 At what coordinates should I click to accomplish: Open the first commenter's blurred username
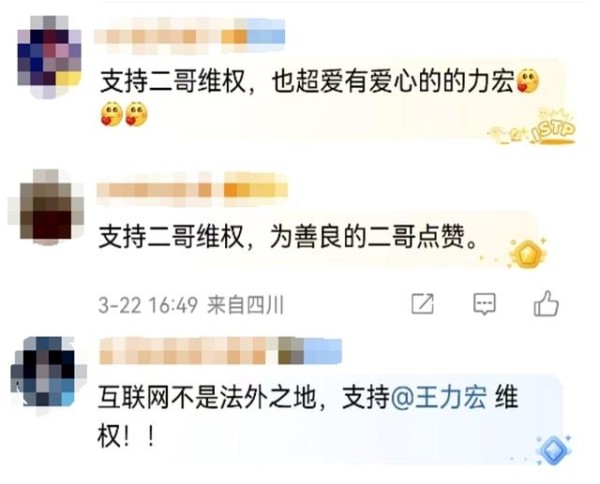coord(190,36)
